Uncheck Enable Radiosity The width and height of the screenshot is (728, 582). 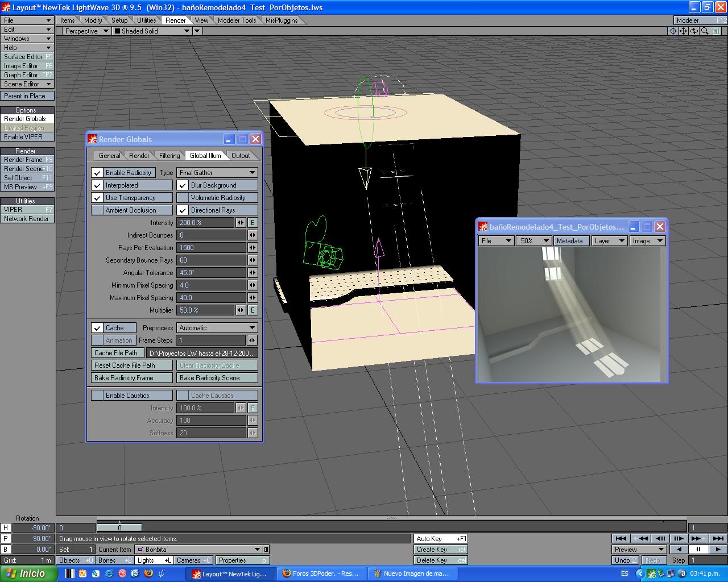pos(97,173)
